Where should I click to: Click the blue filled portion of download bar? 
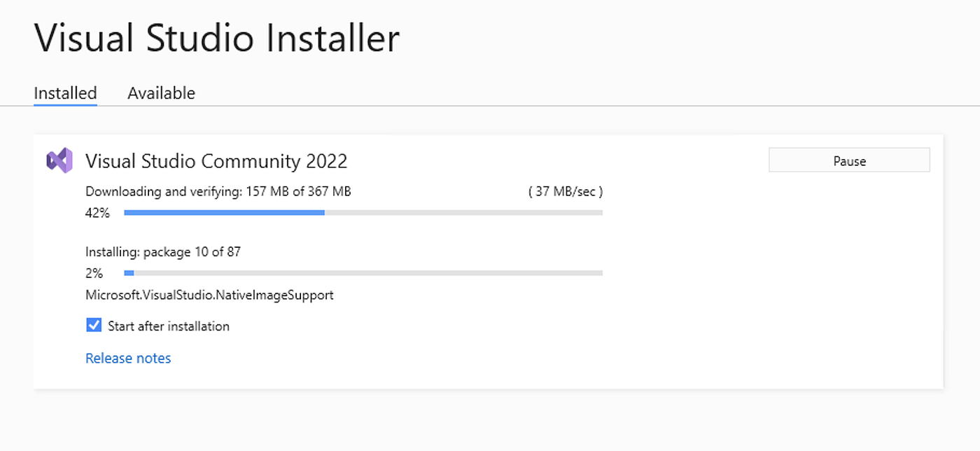point(224,213)
